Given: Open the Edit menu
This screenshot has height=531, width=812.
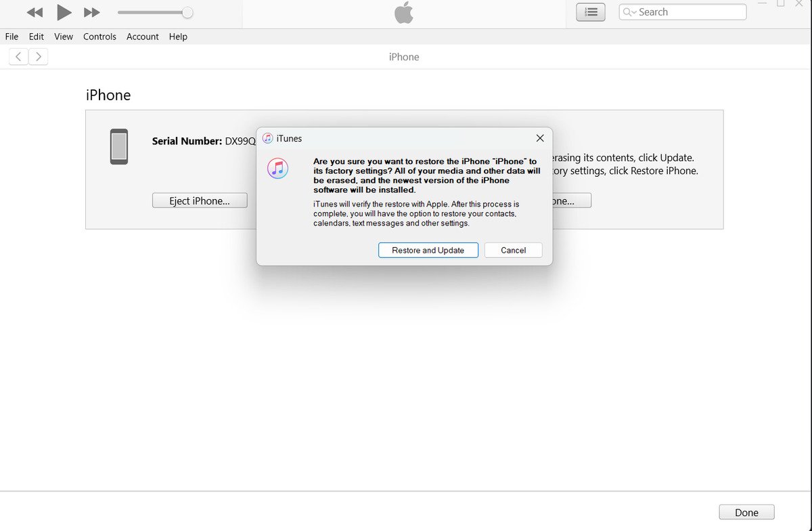Looking at the screenshot, I should (x=37, y=37).
